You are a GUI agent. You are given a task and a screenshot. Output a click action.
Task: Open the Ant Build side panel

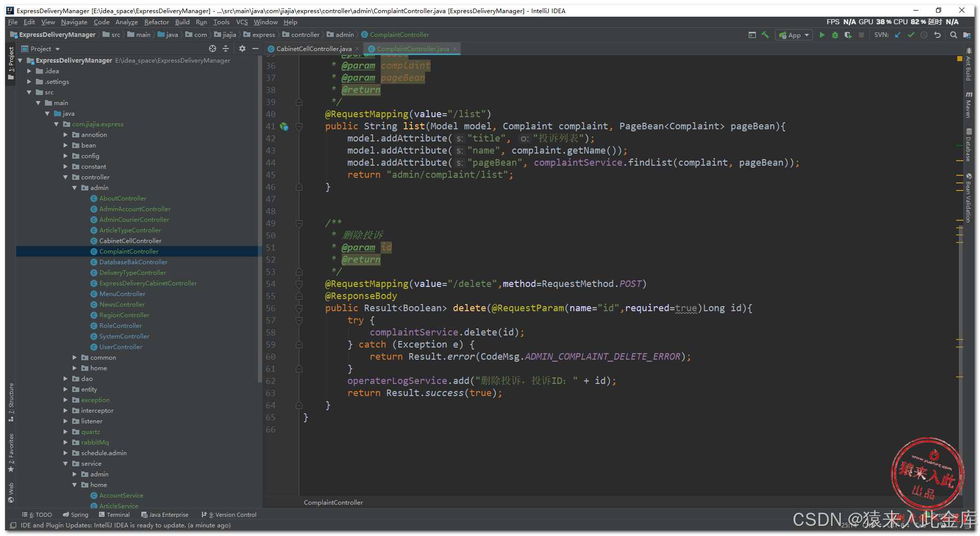pos(969,64)
